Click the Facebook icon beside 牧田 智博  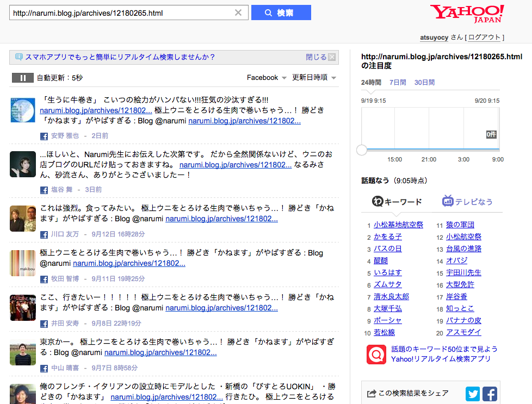click(x=44, y=279)
